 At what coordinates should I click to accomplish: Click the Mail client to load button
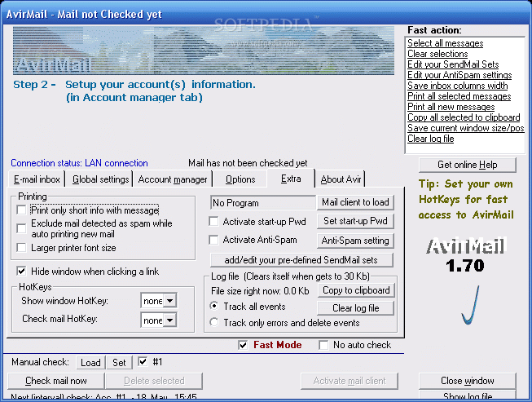click(x=355, y=202)
